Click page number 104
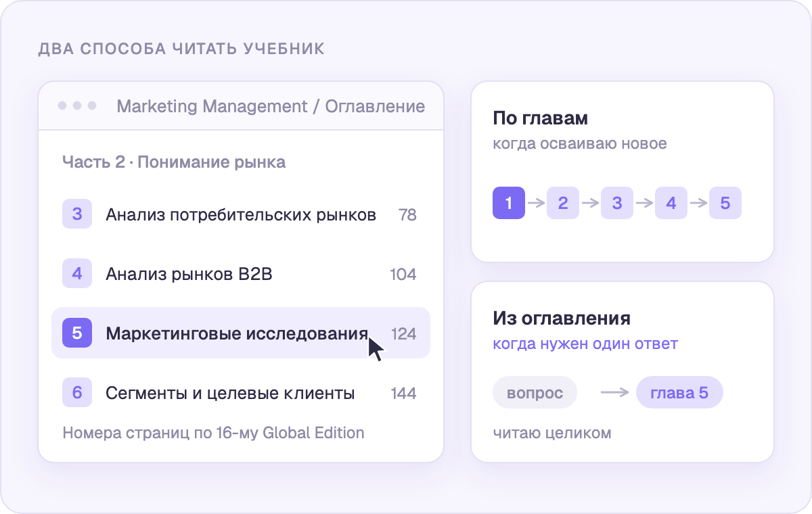812x514 pixels. [403, 274]
